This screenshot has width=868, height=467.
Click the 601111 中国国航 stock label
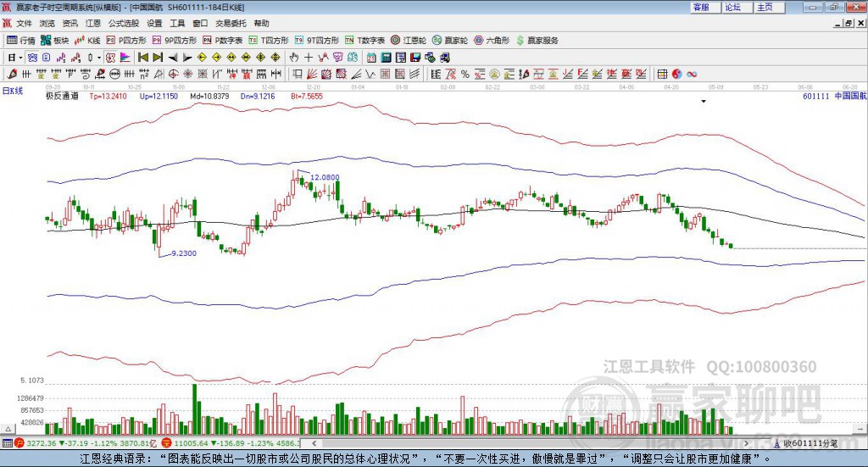[x=835, y=97]
